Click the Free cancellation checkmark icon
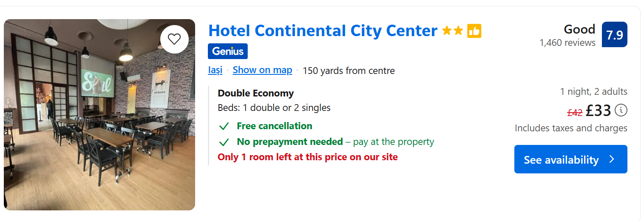Image resolution: width=644 pixels, height=221 pixels. click(224, 126)
